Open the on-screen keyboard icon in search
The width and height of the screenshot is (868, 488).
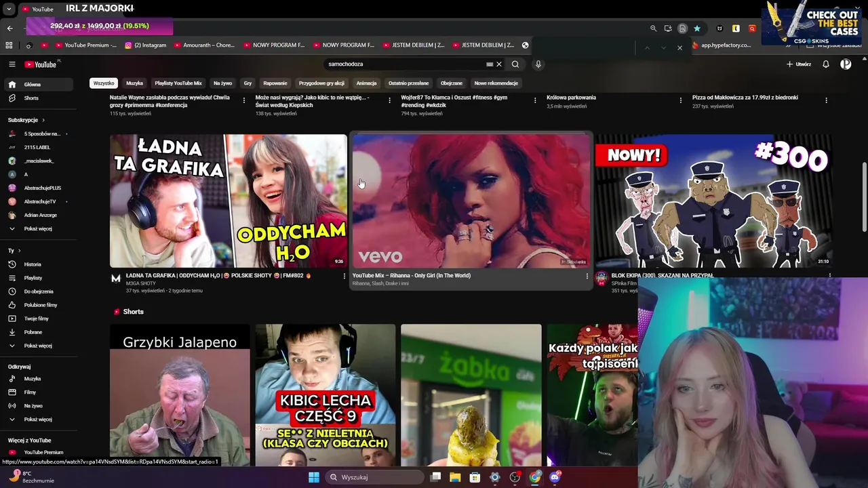tap(490, 64)
